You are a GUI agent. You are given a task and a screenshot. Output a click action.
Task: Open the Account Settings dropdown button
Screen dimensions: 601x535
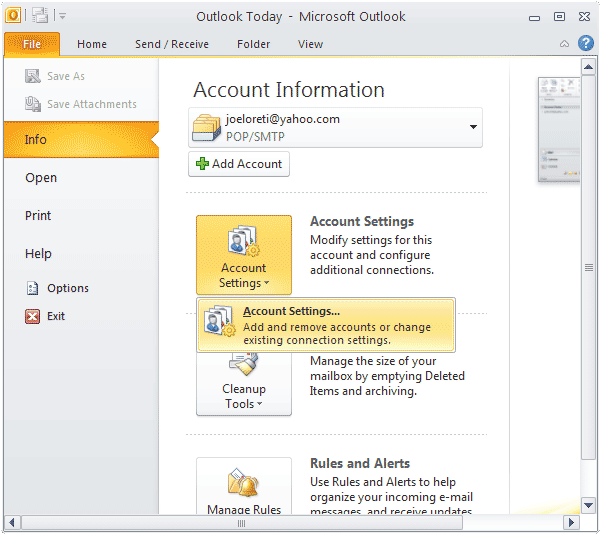coord(244,254)
